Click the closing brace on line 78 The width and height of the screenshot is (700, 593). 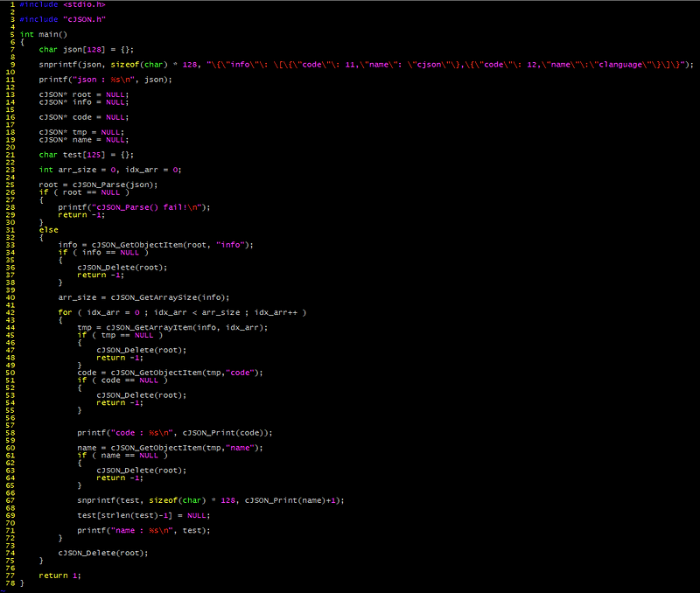tap(22, 583)
